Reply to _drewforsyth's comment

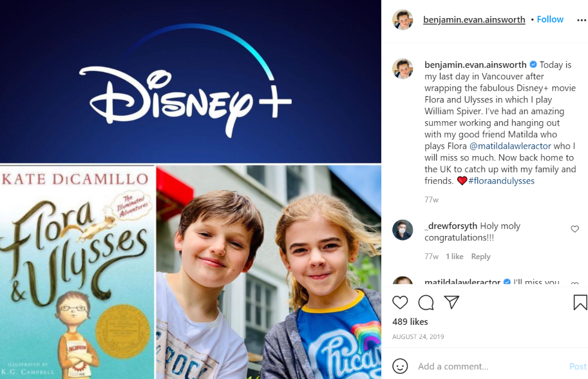[480, 257]
